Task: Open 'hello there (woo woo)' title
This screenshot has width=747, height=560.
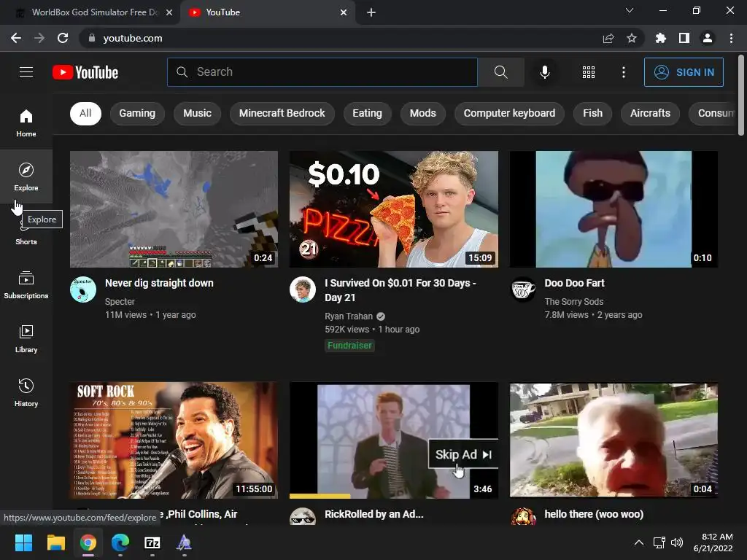Action: [x=594, y=514]
